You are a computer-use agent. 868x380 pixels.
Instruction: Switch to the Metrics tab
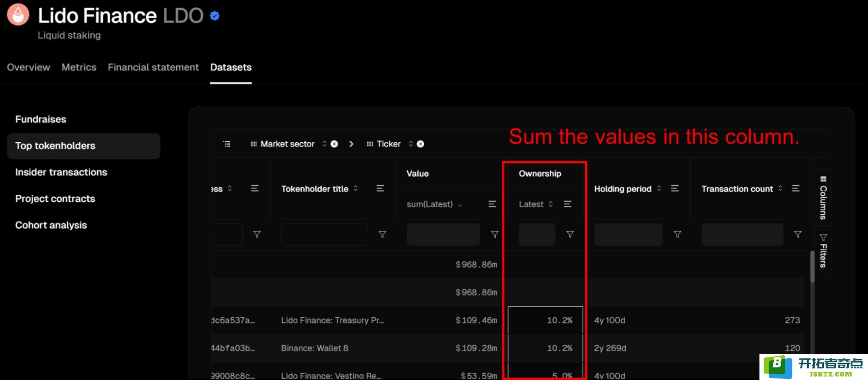click(x=79, y=67)
